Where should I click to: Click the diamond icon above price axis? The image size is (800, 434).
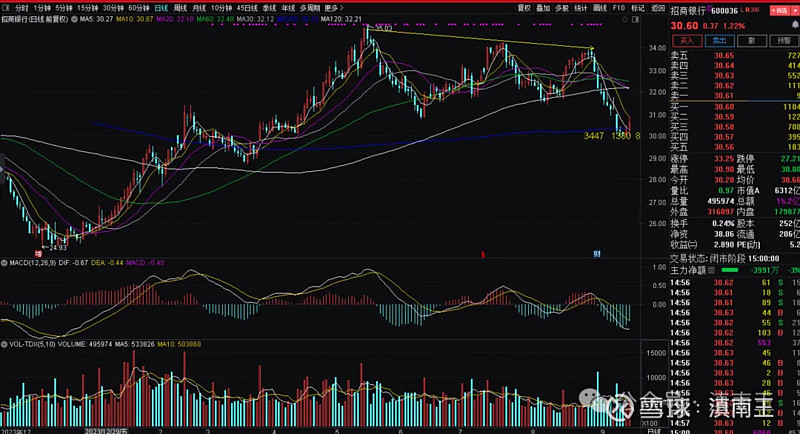(x=625, y=19)
